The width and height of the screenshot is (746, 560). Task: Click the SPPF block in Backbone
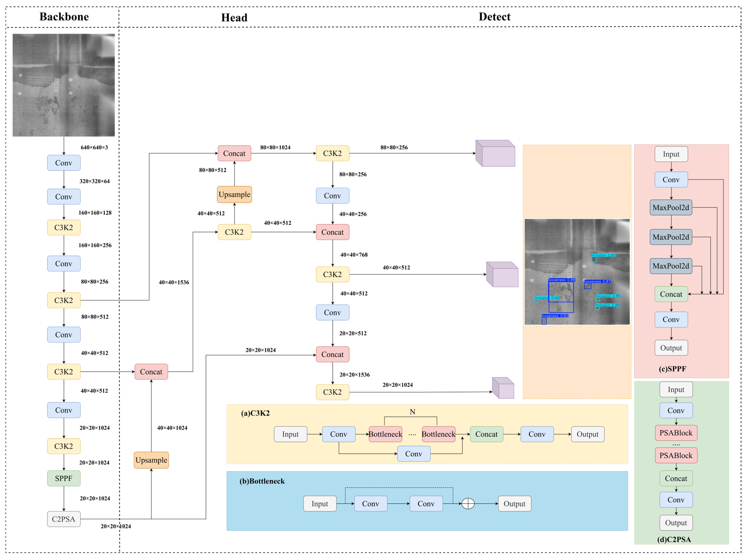64,478
